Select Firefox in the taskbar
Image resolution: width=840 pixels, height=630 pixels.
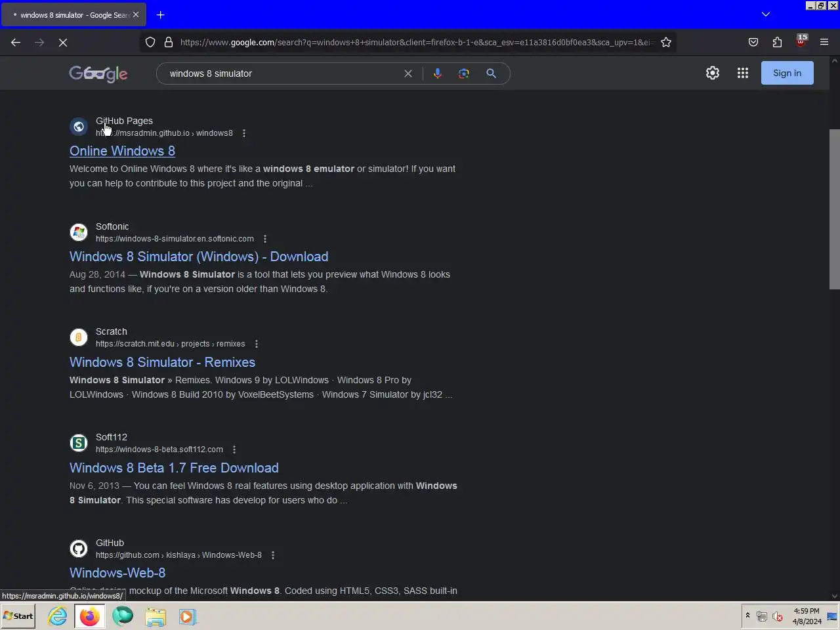(90, 616)
